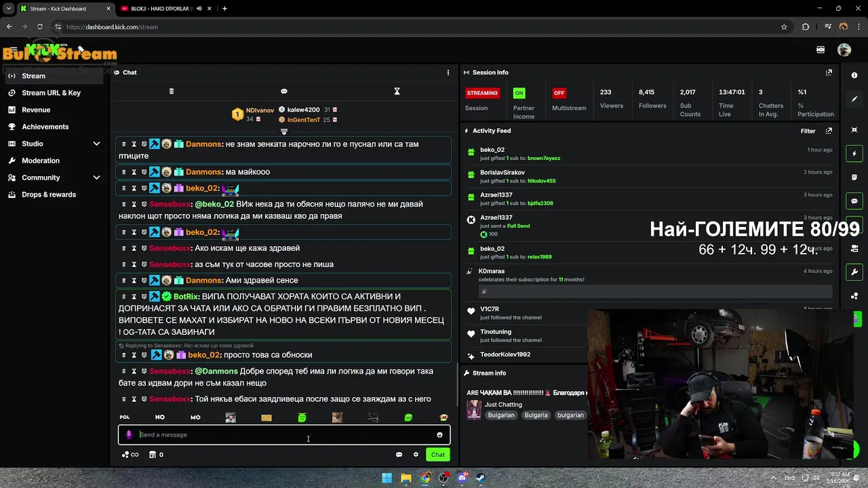This screenshot has height=488, width=868.
Task: Open File Explorer from taskbar
Action: (406, 479)
